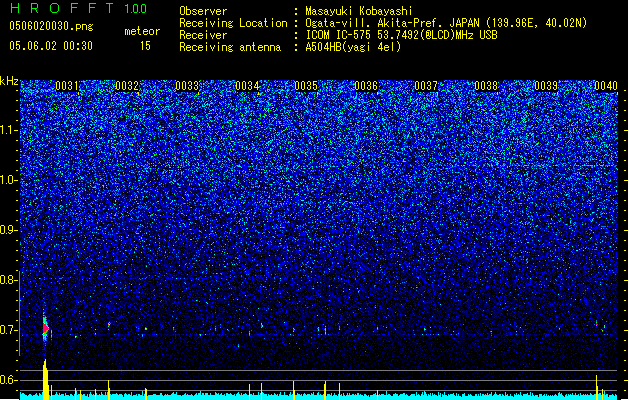This screenshot has width=629, height=400.
Task: Click the 0033 time marker
Action: 187,86
